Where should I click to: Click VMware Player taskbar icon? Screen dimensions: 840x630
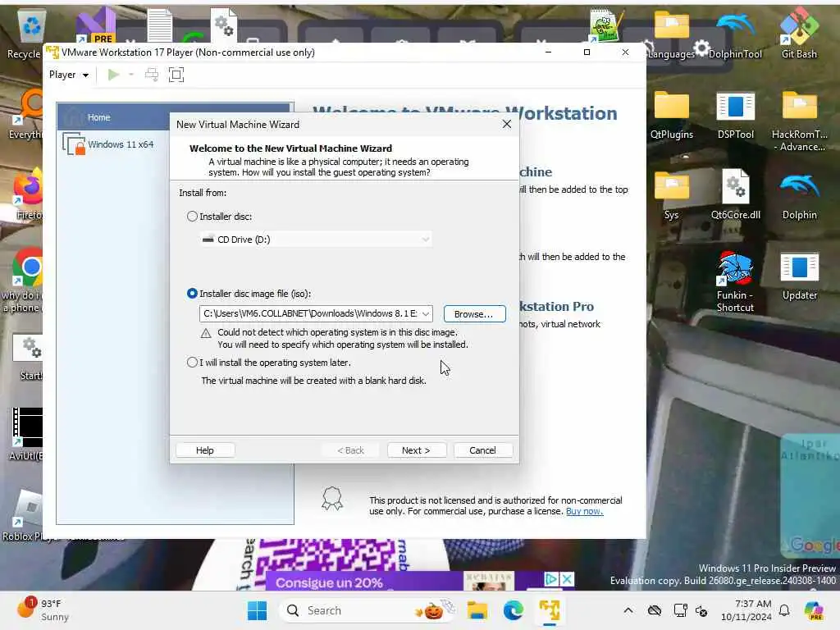(x=550, y=610)
